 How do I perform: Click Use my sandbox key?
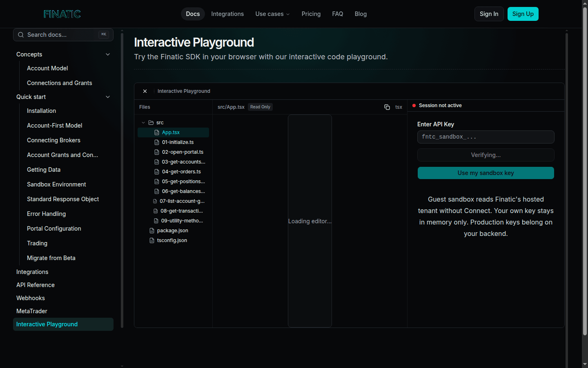(486, 173)
